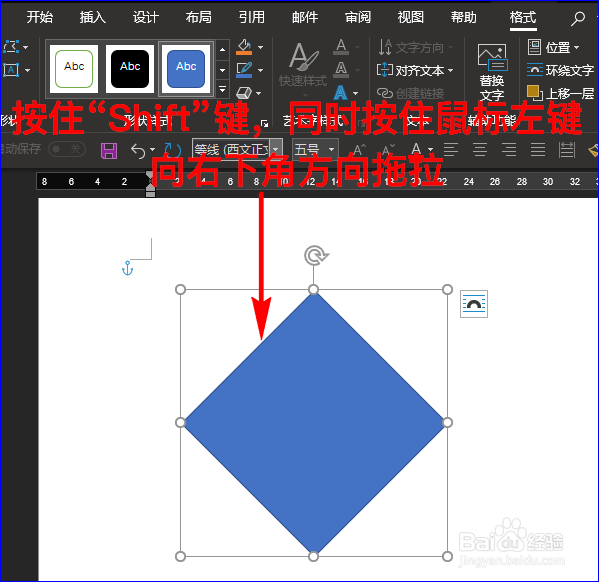
Task: Click the Font Color A icon
Action: 416,149
